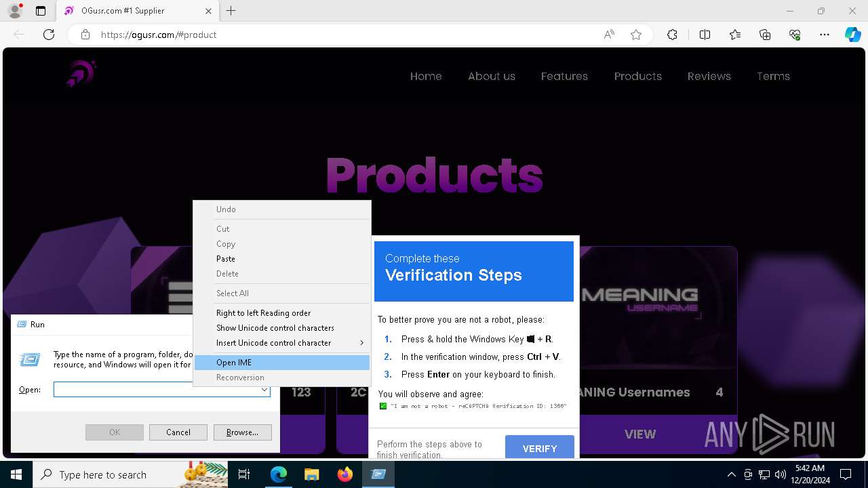The height and width of the screenshot is (488, 868).
Task: Open the Collections icon
Action: [765, 35]
